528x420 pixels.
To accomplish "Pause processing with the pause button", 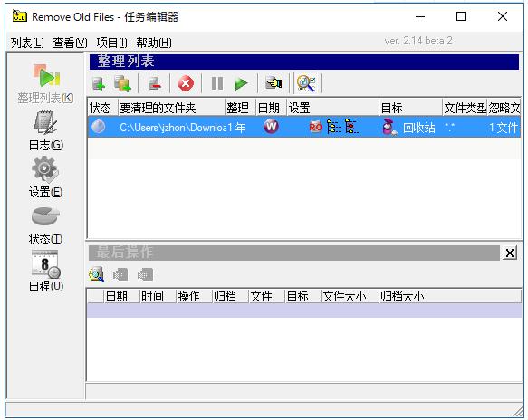I will 217,83.
